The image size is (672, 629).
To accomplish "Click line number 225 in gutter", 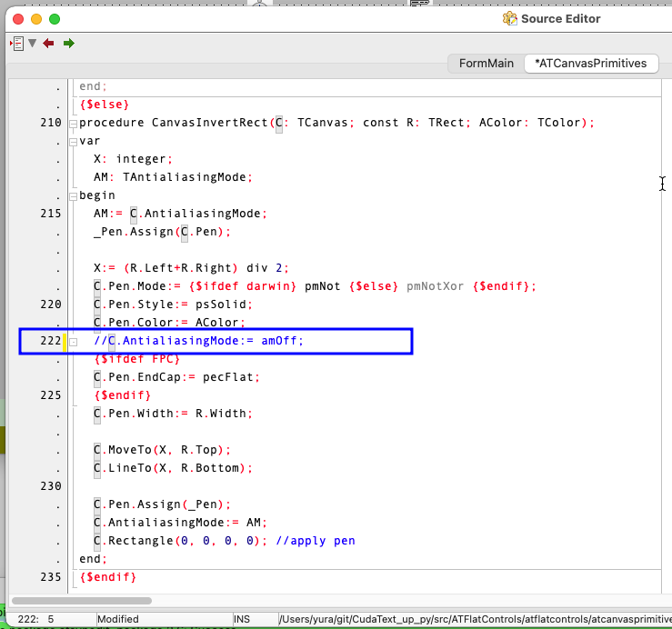I will tap(51, 395).
